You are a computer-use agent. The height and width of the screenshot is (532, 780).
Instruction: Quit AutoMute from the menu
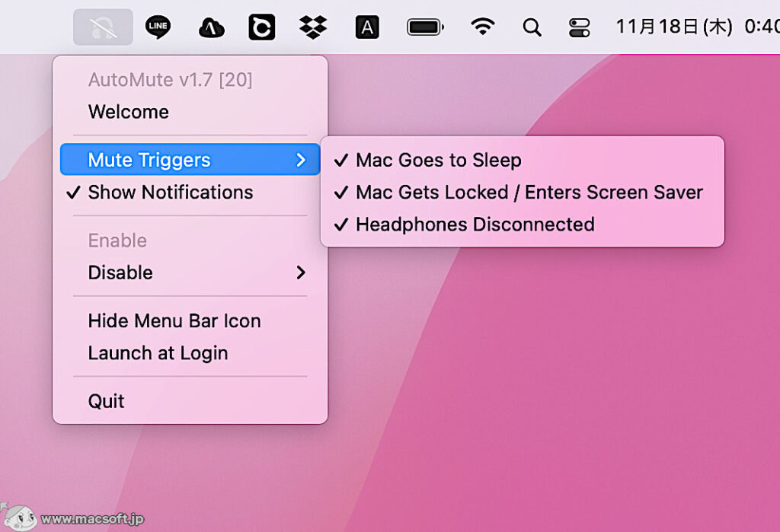point(190,401)
